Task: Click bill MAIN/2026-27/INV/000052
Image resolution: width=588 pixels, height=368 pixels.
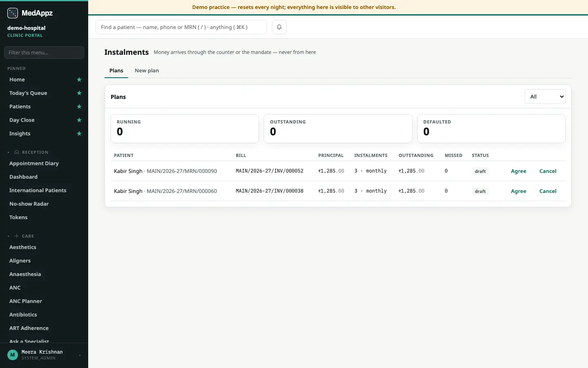Action: pos(269,171)
